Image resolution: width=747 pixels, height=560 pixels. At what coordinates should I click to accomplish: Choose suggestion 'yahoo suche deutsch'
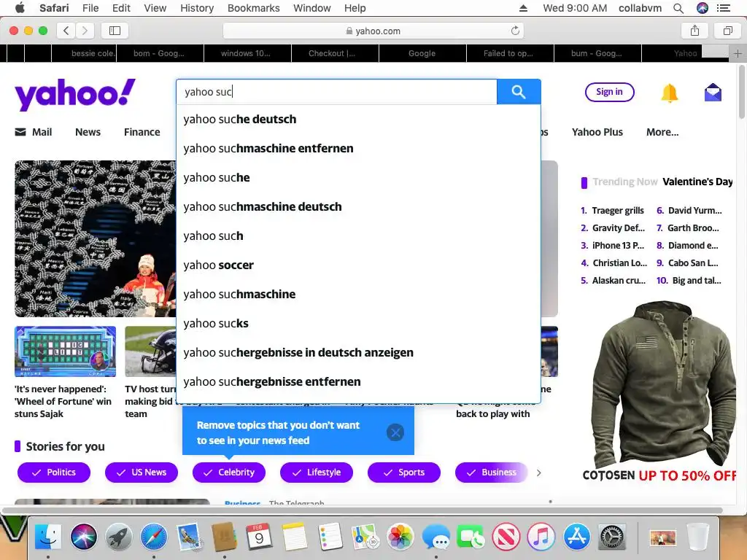pyautogui.click(x=358, y=119)
